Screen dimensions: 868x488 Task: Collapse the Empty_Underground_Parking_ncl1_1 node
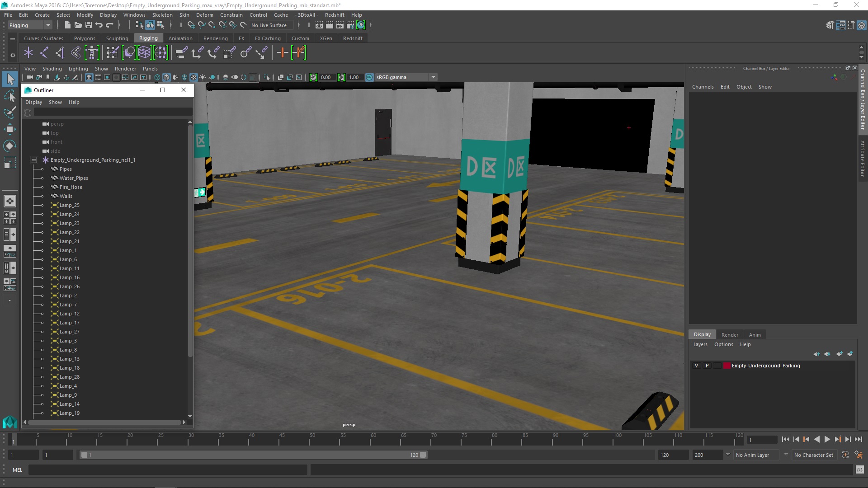(x=34, y=160)
